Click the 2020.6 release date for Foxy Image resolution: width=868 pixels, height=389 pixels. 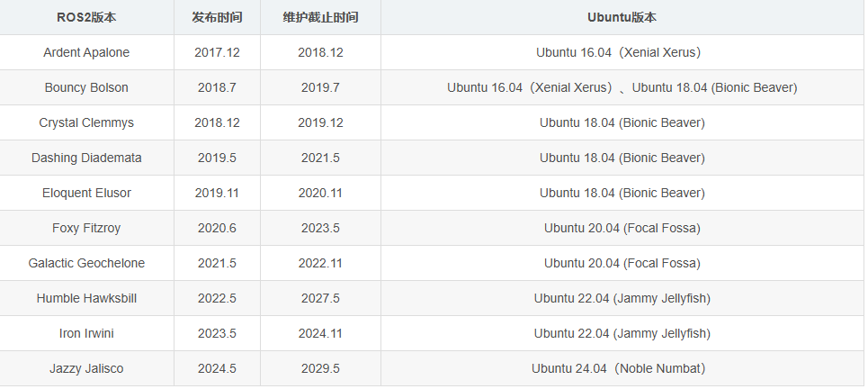(x=217, y=228)
